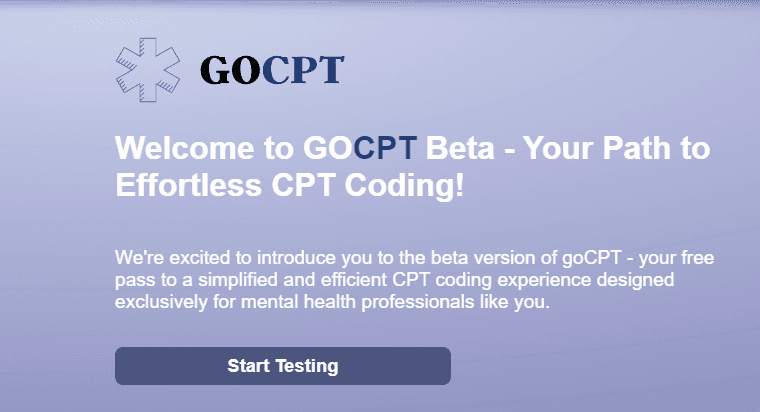Click the blue CPT in the heading

click(x=385, y=148)
